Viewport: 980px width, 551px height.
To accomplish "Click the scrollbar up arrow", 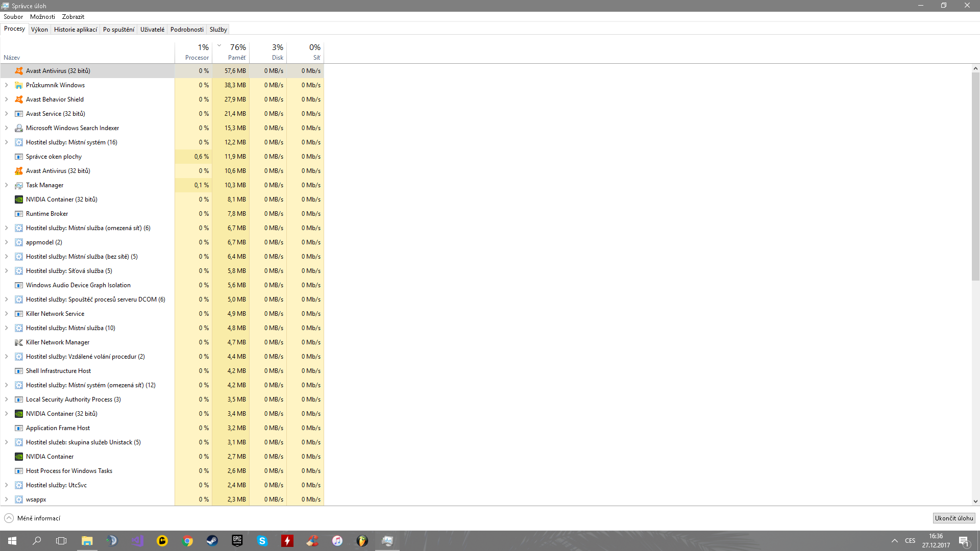I will (975, 68).
